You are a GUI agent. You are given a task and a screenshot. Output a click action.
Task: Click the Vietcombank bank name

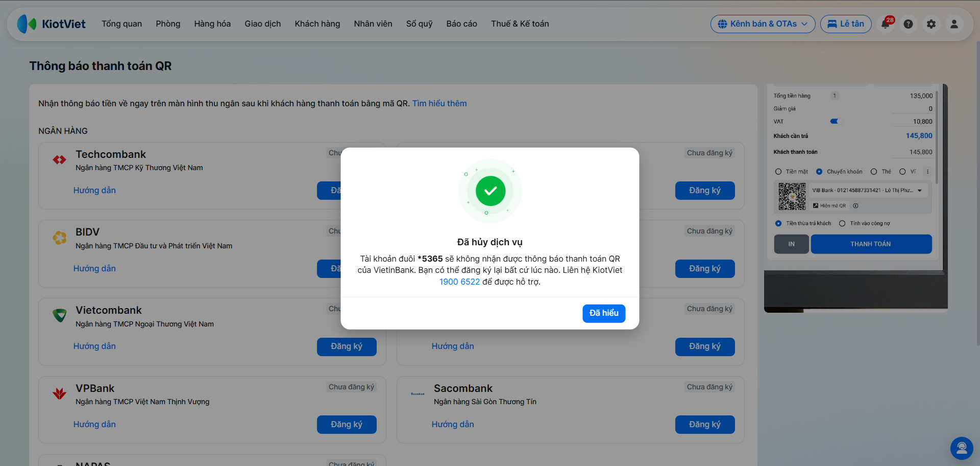pos(109,311)
